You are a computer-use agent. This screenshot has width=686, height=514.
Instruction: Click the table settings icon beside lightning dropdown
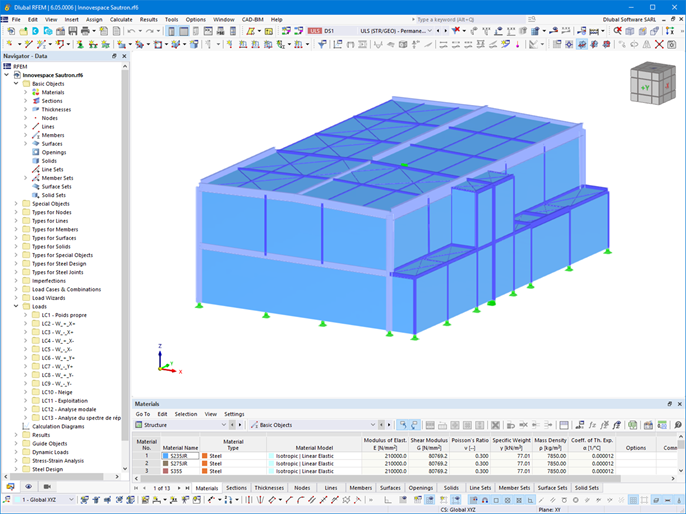click(269, 31)
